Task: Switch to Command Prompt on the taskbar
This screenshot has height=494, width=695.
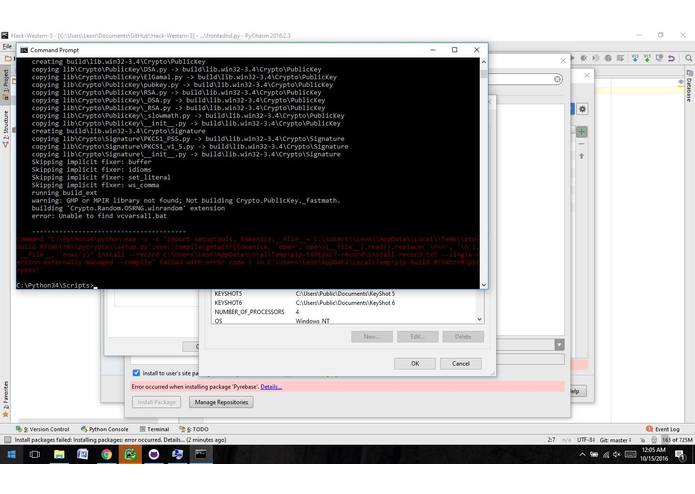Action: pyautogui.click(x=201, y=455)
